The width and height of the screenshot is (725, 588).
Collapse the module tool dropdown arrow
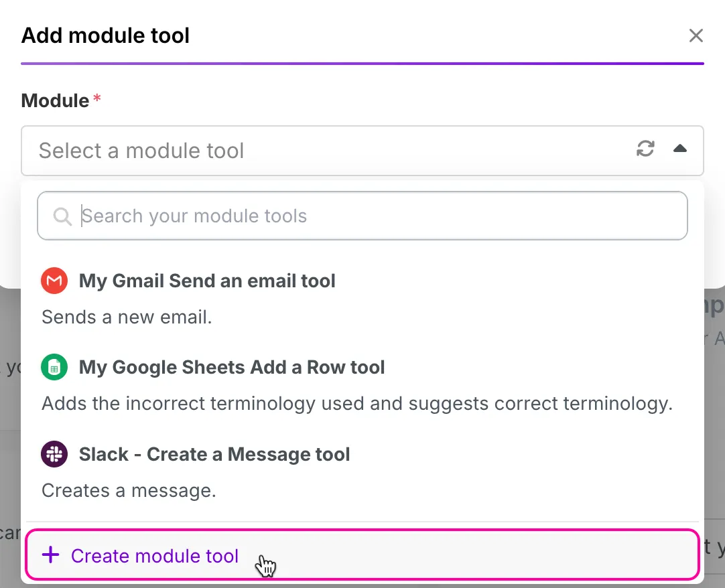679,149
